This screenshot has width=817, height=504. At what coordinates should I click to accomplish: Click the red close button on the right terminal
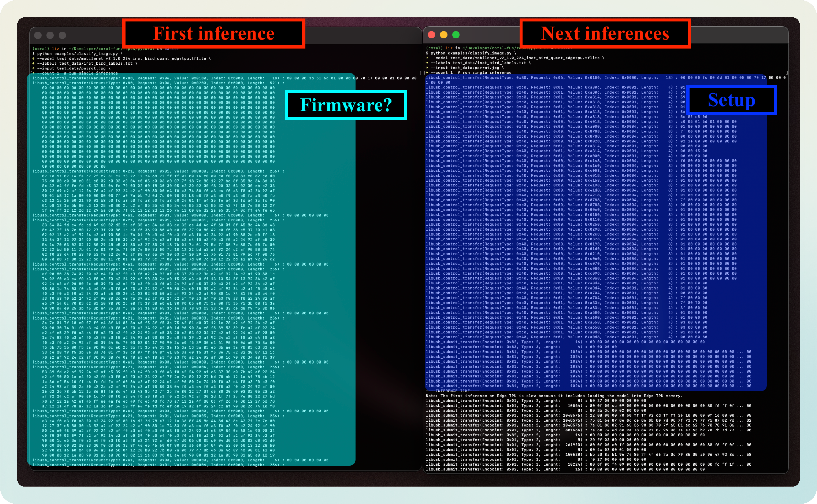pyautogui.click(x=431, y=34)
